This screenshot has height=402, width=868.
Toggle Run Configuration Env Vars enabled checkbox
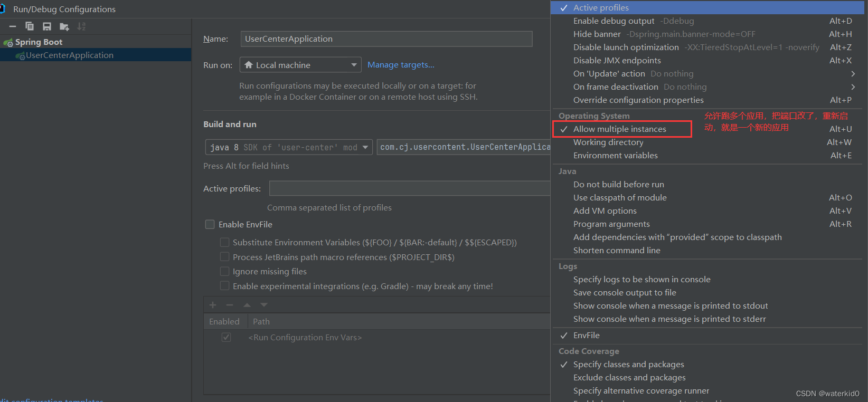pyautogui.click(x=226, y=337)
